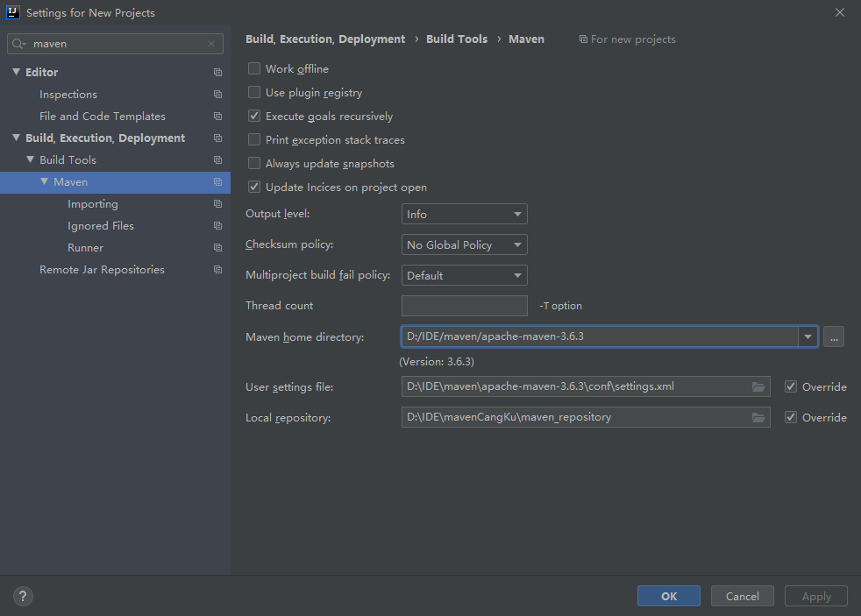
Task: Select Inspections in settings tree
Action: pyautogui.click(x=68, y=95)
